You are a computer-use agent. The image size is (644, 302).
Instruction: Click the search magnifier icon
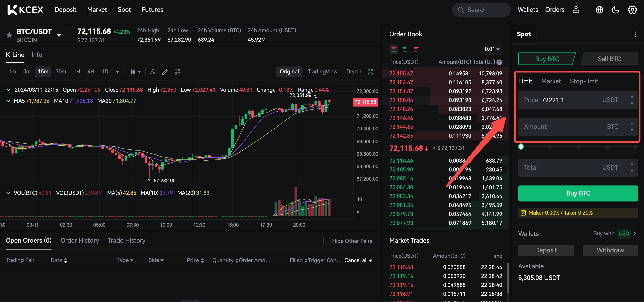click(461, 10)
